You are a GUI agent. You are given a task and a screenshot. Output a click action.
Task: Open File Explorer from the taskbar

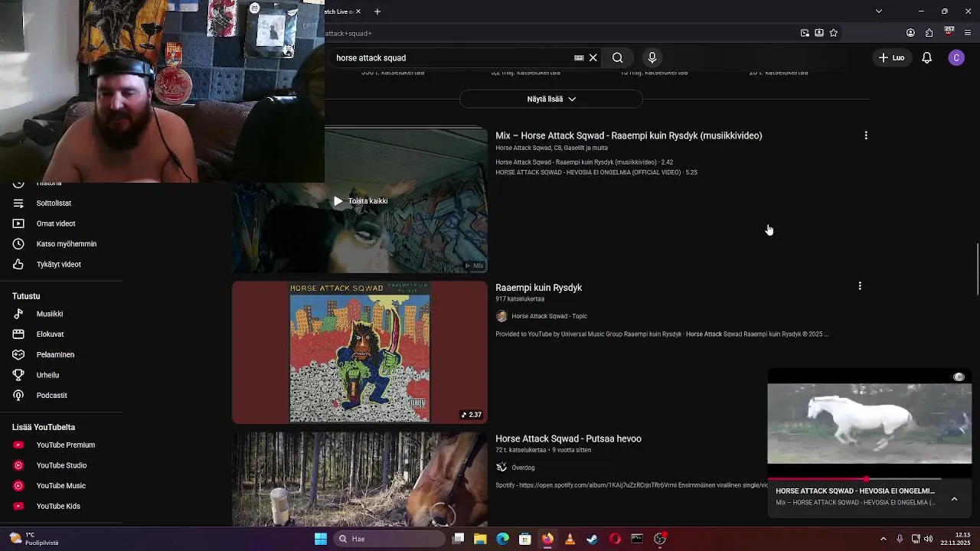pyautogui.click(x=480, y=539)
